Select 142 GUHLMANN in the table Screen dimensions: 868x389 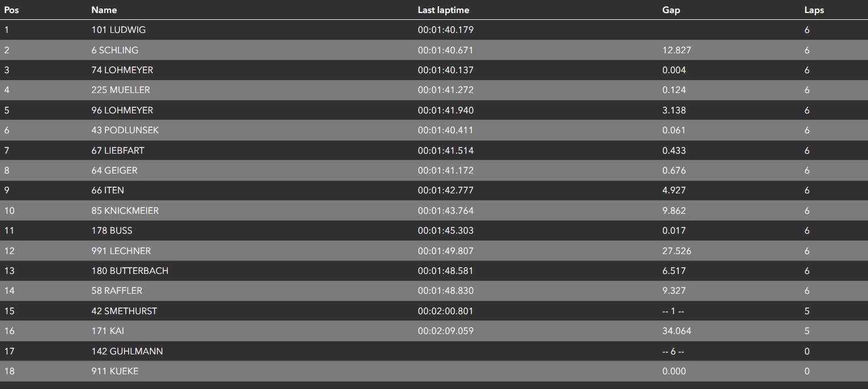[127, 351]
